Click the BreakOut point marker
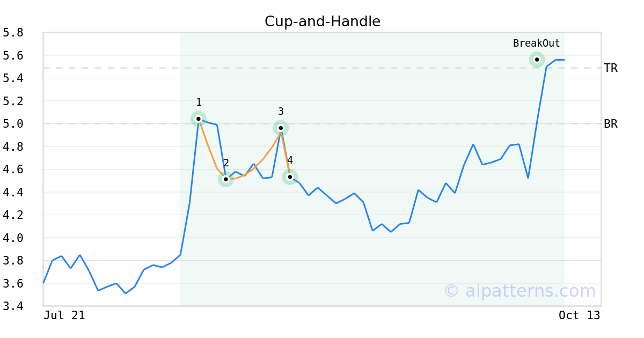Image resolution: width=644 pixels, height=338 pixels. (537, 60)
